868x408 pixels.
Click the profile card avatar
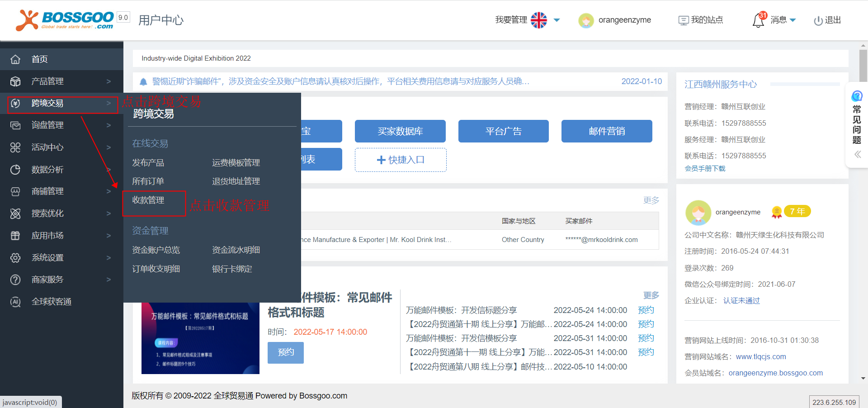tap(698, 213)
